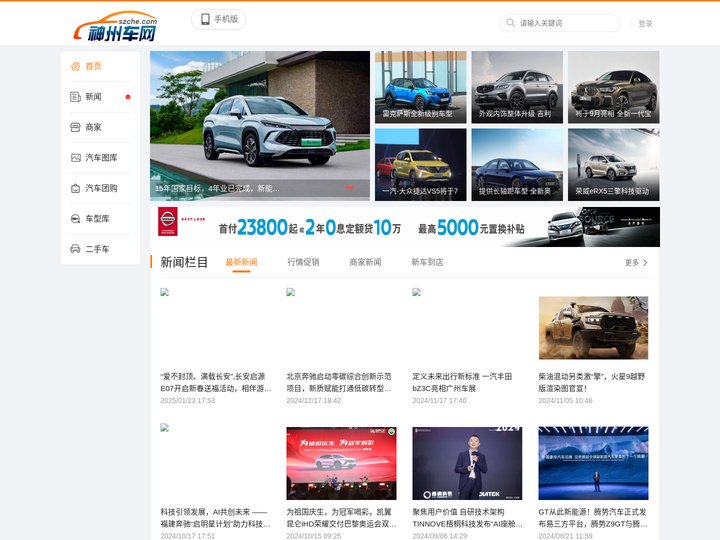Open the 一汽-大众捷达VS5 thumbnail
The image size is (720, 540).
click(x=421, y=165)
